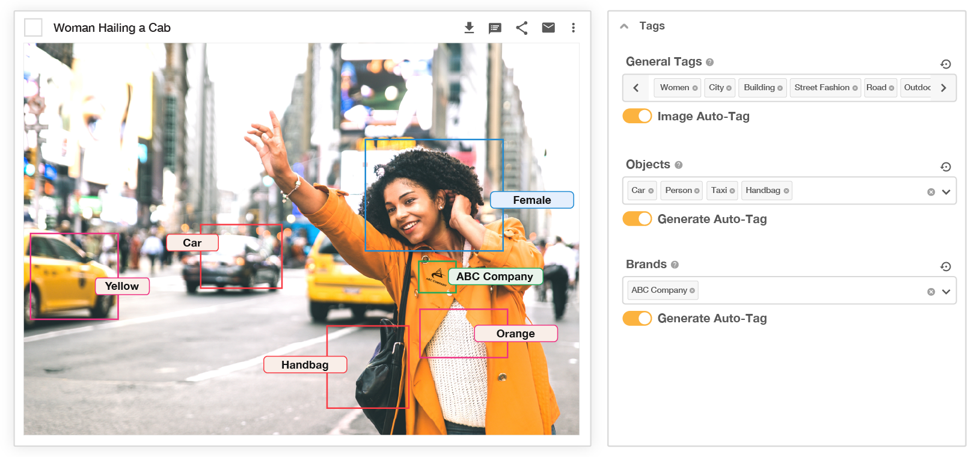The width and height of the screenshot is (980, 457).
Task: Show next General Tags with right arrow
Action: pyautogui.click(x=943, y=88)
